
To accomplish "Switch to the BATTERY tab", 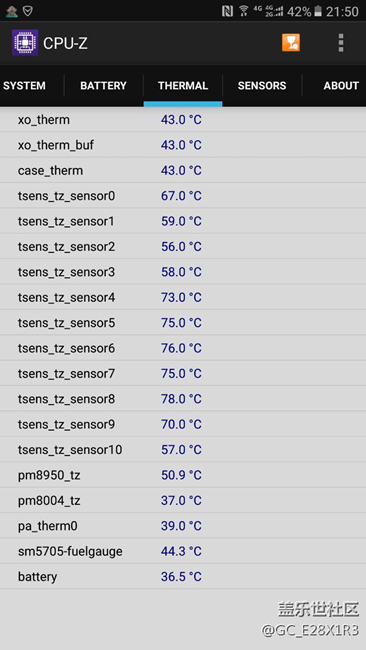I will click(x=103, y=86).
